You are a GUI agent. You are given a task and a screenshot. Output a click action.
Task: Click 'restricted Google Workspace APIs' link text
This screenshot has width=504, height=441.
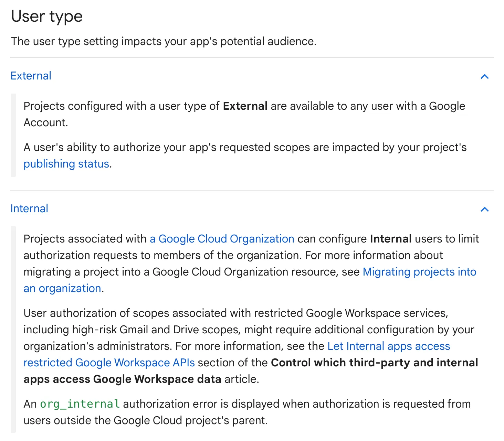[x=109, y=363]
